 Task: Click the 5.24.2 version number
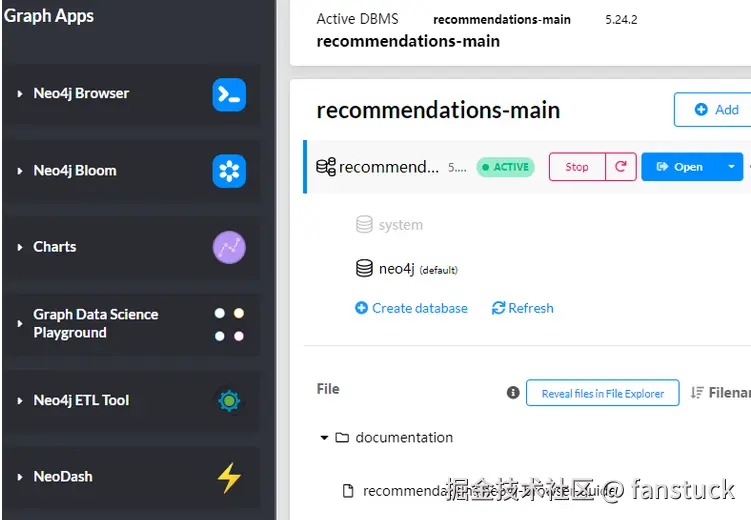621,20
